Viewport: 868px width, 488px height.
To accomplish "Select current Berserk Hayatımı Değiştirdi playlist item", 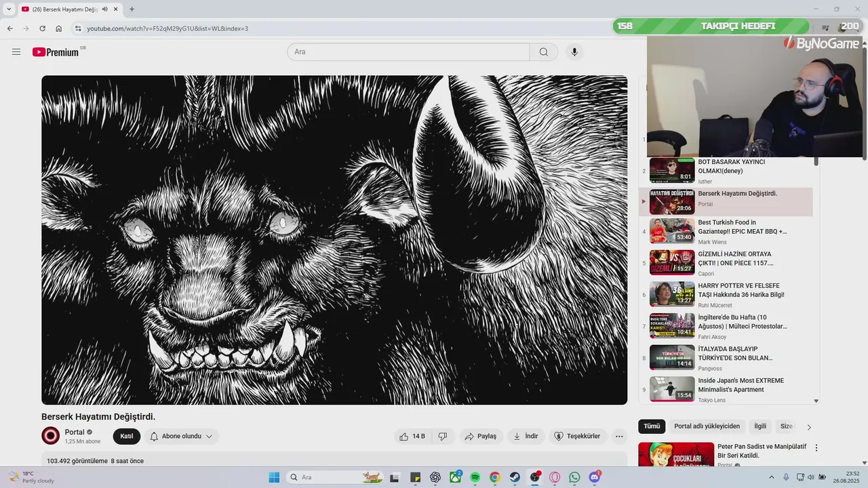I will coord(726,202).
